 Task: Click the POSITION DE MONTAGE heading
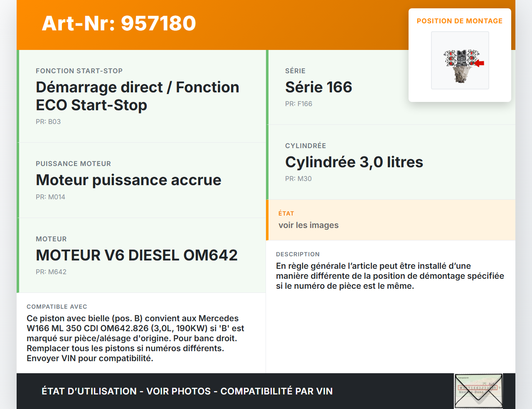[459, 21]
